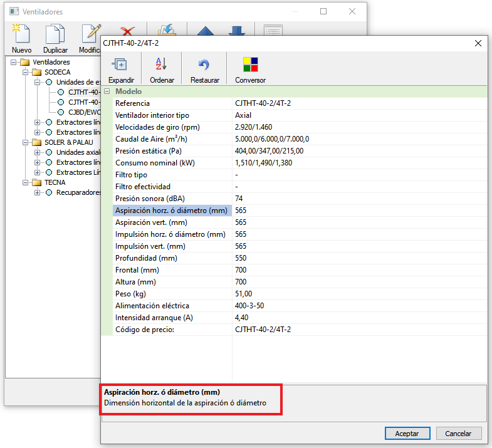Select the first CJTHT-40 tree item
This screenshot has height=448, width=492.
tap(84, 92)
